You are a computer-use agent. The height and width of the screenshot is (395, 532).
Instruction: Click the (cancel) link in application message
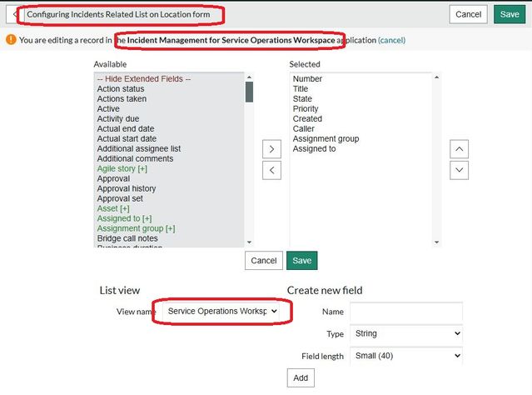[392, 40]
